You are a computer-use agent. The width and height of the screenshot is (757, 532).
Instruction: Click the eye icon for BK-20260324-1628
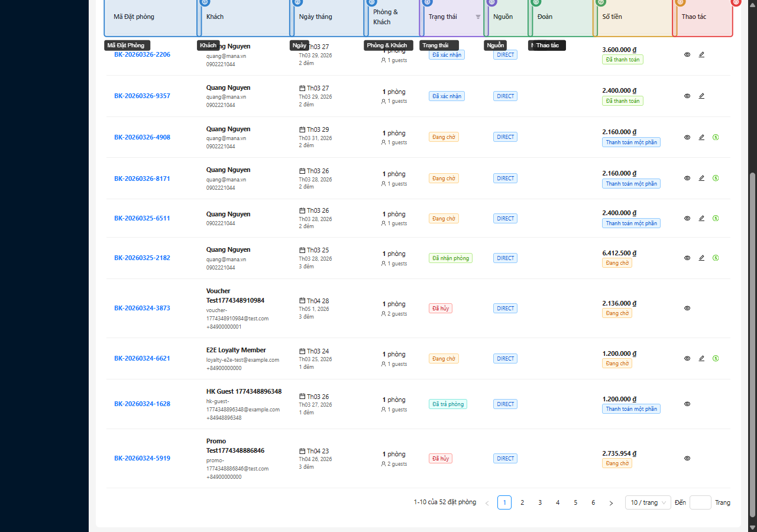coord(687,404)
